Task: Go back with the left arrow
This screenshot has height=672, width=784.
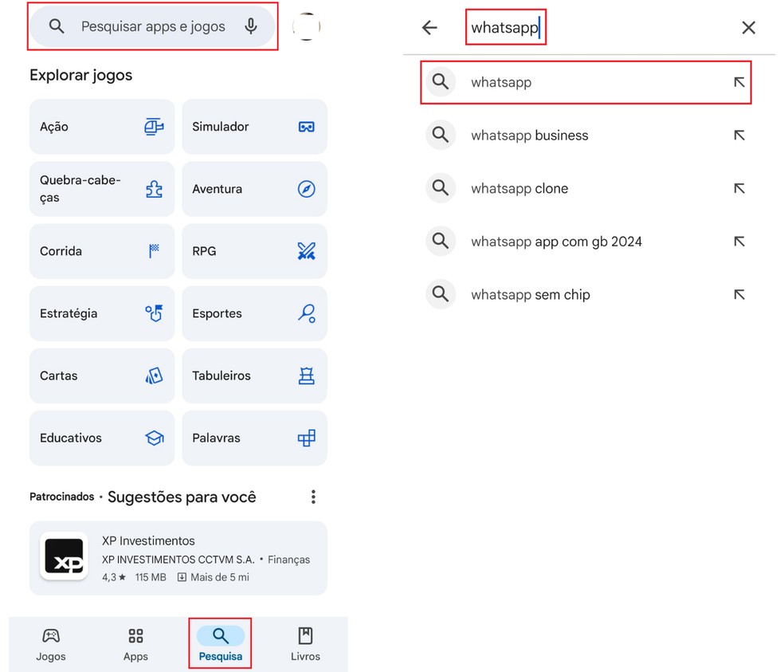Action: pyautogui.click(x=429, y=28)
